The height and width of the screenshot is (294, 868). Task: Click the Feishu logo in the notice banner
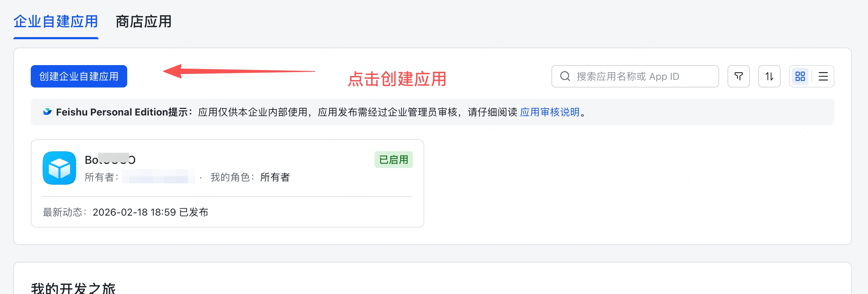(48, 112)
